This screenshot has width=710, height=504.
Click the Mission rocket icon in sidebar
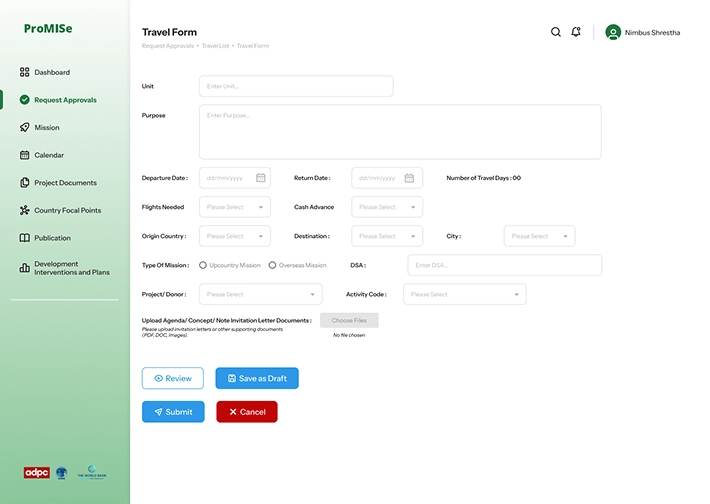coord(25,128)
